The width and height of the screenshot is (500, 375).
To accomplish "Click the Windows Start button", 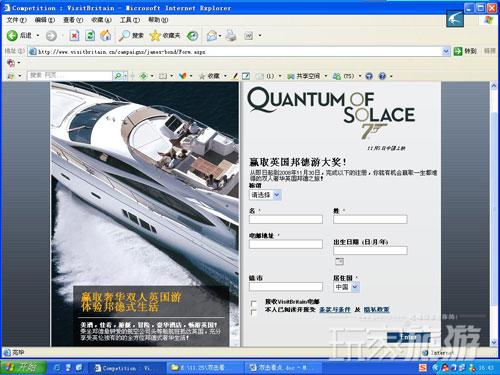I will (x=23, y=368).
